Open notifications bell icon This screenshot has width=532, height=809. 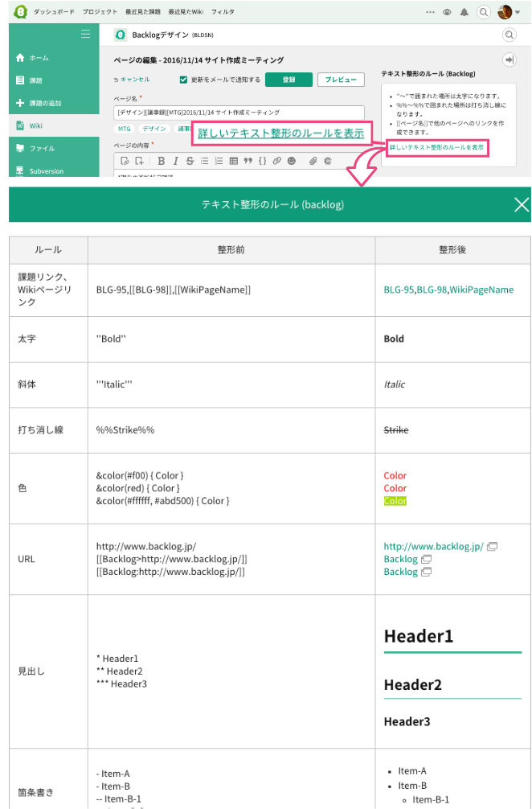point(464,12)
